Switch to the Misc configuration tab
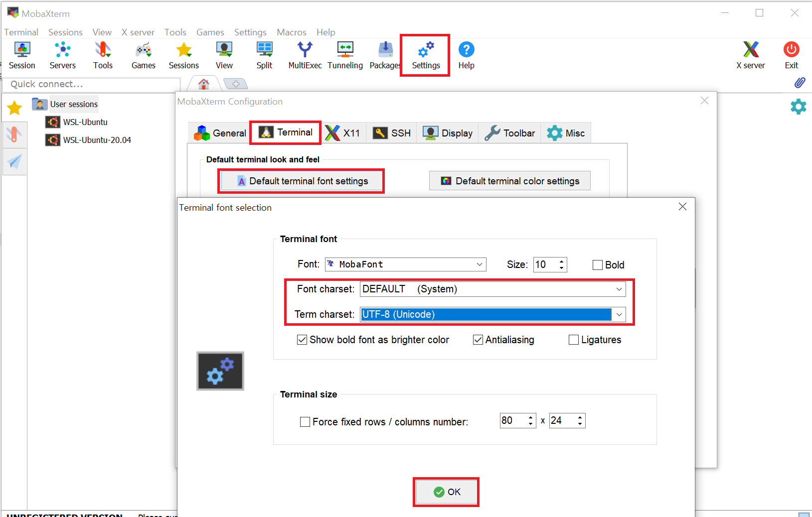Screen dimensions: 812x517 (x=566, y=133)
